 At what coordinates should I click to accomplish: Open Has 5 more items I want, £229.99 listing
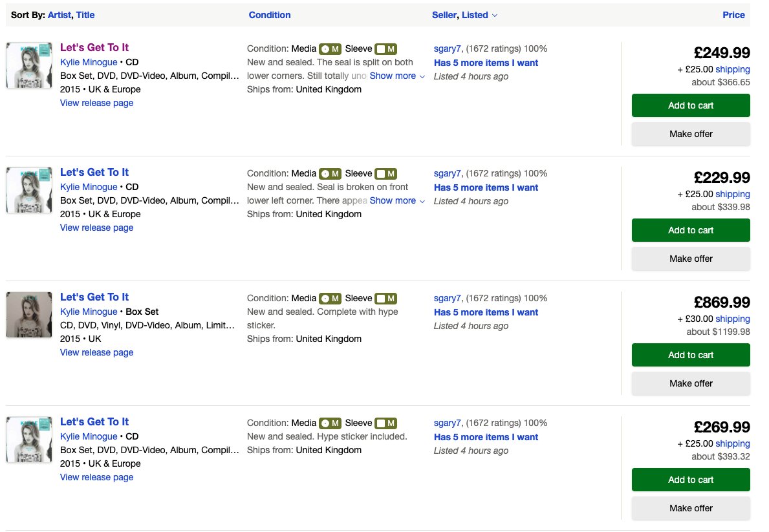486,187
